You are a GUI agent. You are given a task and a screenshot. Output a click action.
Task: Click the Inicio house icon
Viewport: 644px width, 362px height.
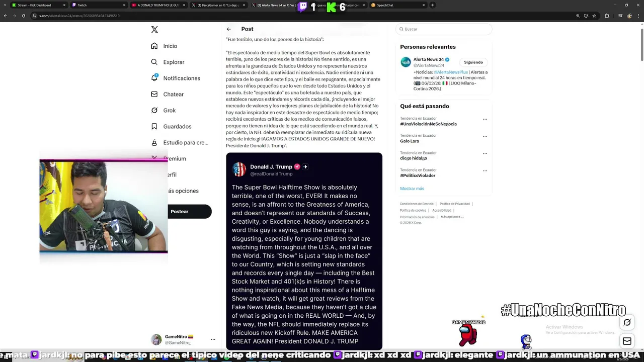point(154,46)
